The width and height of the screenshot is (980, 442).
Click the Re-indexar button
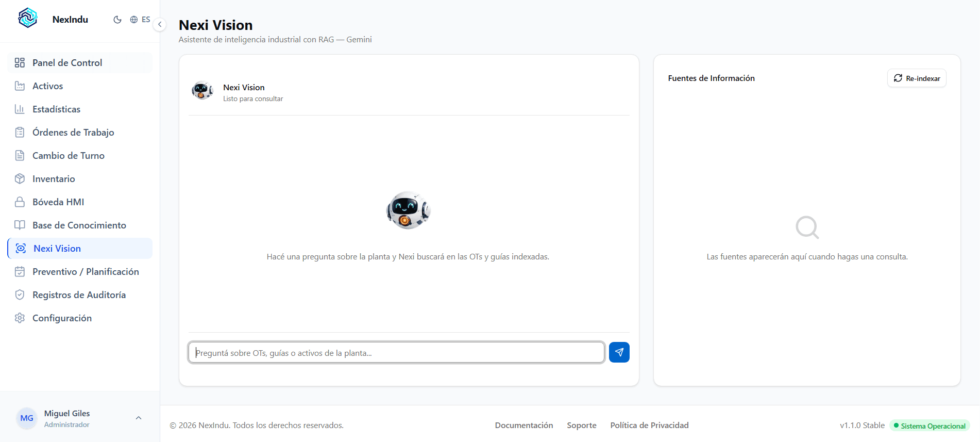pyautogui.click(x=917, y=78)
